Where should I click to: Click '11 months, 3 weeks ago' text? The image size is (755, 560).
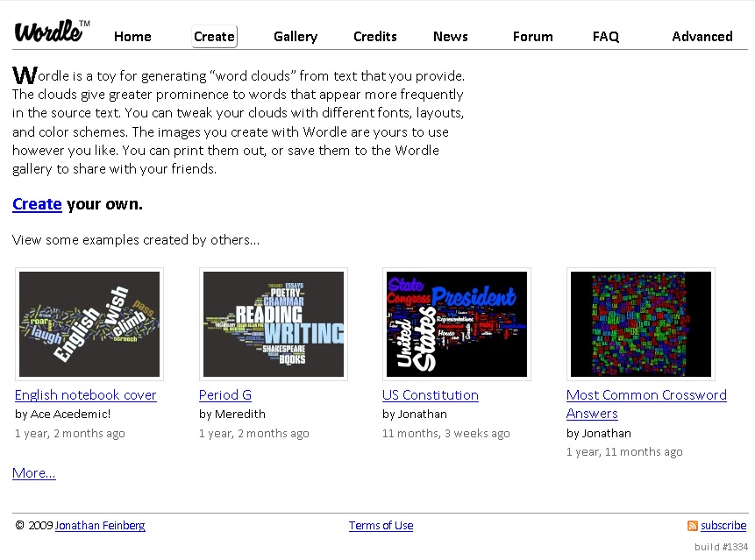(445, 434)
